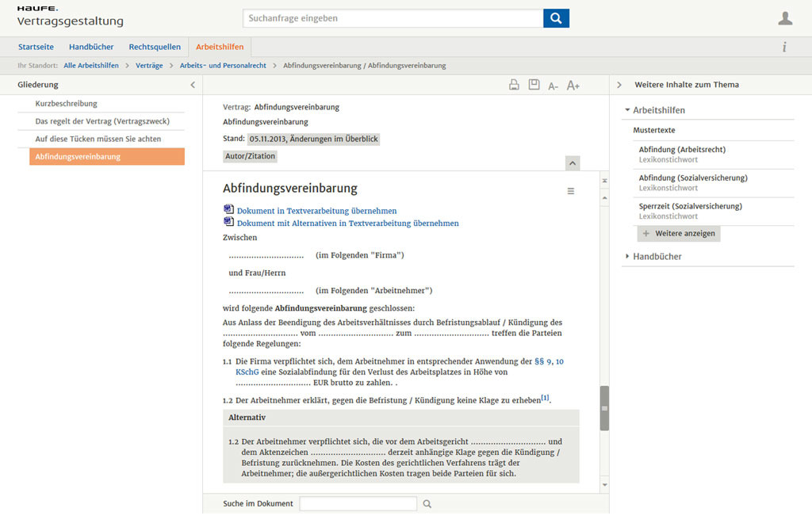
Task: Increase font size with A+ icon
Action: pyautogui.click(x=573, y=86)
